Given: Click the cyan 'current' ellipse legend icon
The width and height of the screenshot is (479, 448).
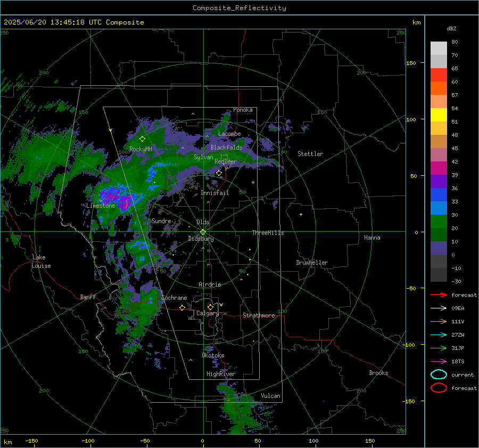Looking at the screenshot, I should pos(439,374).
